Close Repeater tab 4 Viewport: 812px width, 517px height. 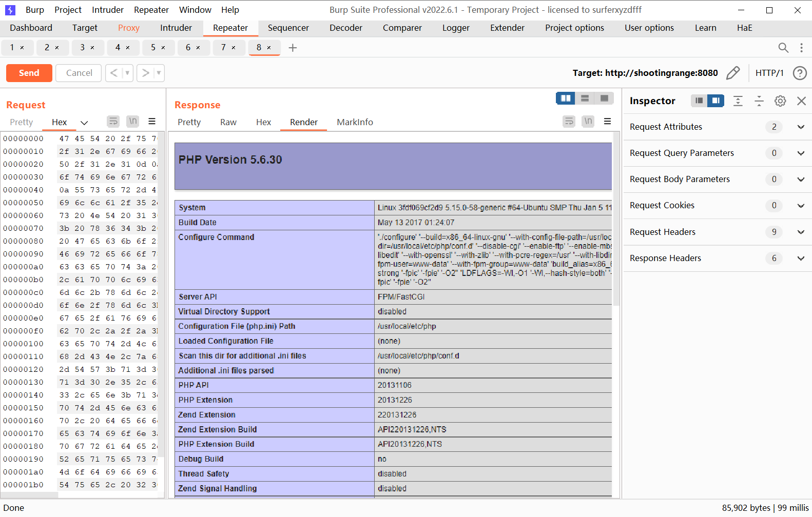[128, 48]
